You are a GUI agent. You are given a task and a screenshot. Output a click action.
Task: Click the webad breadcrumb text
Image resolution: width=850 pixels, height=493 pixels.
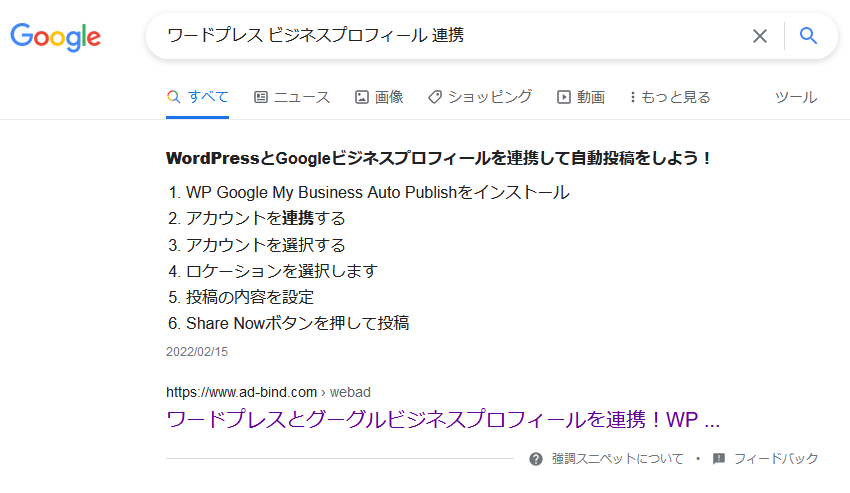tap(350, 392)
